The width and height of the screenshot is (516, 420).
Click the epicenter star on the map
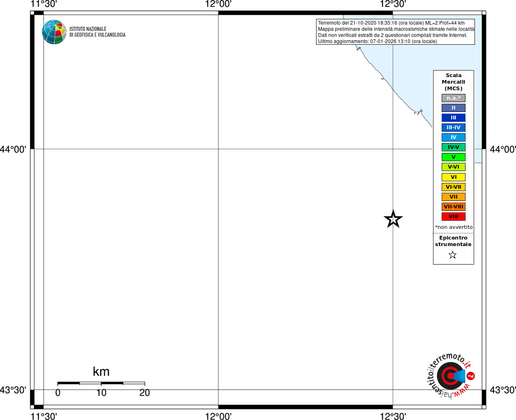(x=393, y=219)
